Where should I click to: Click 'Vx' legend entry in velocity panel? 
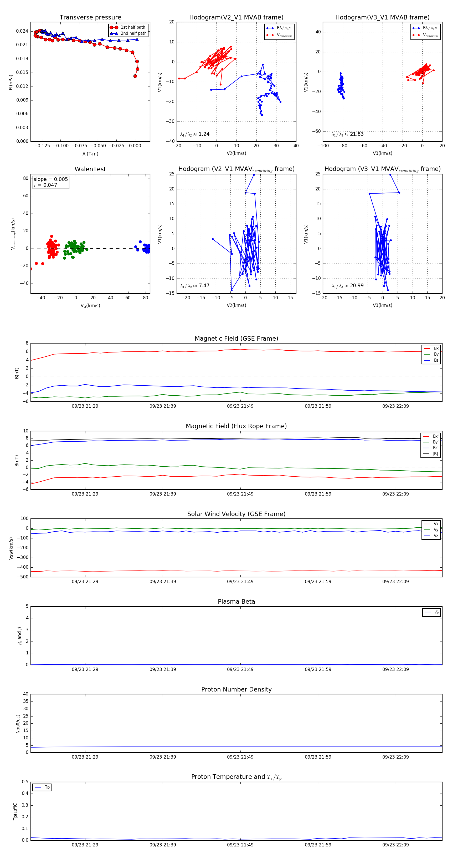[x=431, y=524]
